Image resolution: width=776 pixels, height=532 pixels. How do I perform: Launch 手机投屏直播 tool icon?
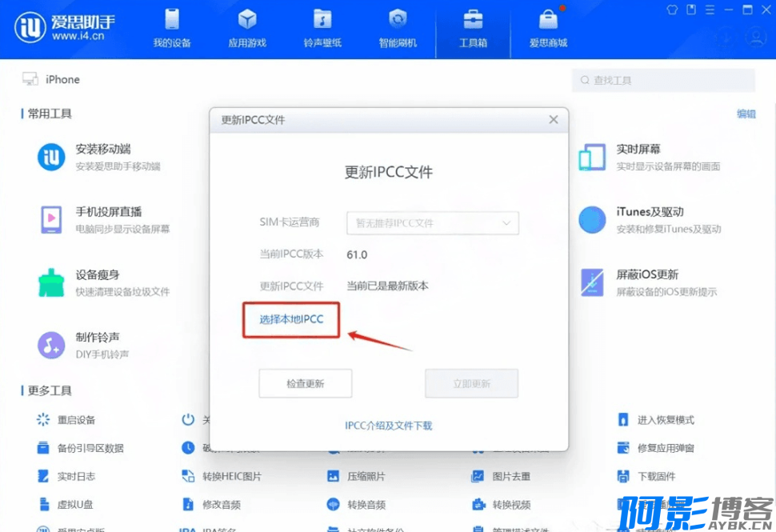pos(51,220)
